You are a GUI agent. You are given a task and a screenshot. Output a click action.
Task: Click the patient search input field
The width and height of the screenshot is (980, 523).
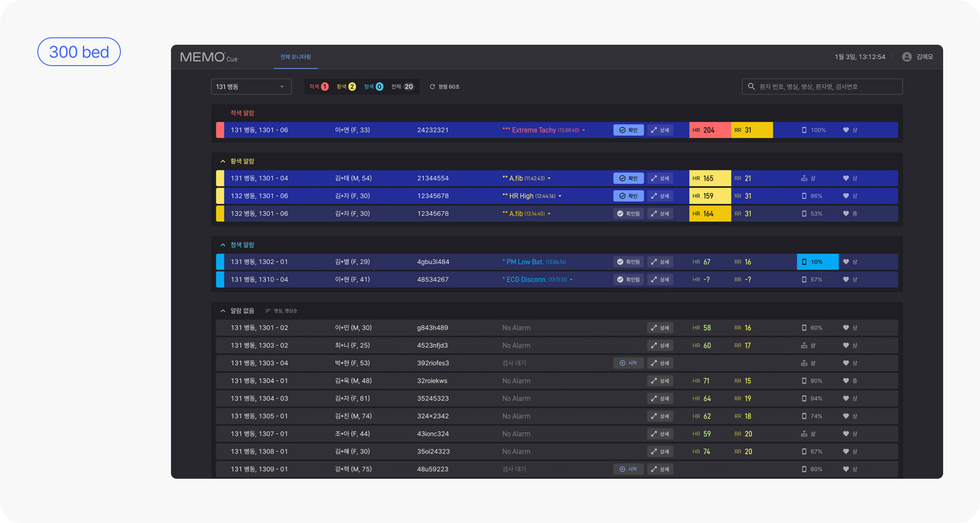[827, 87]
